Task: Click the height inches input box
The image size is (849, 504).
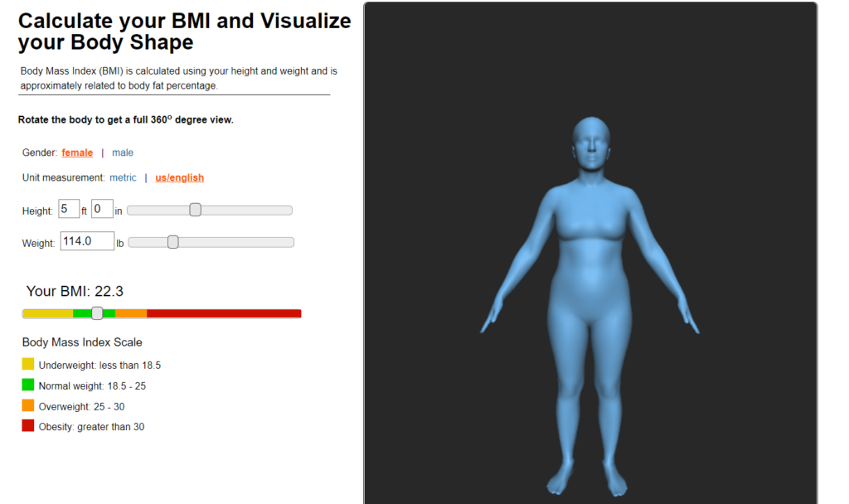Action: pos(102,210)
